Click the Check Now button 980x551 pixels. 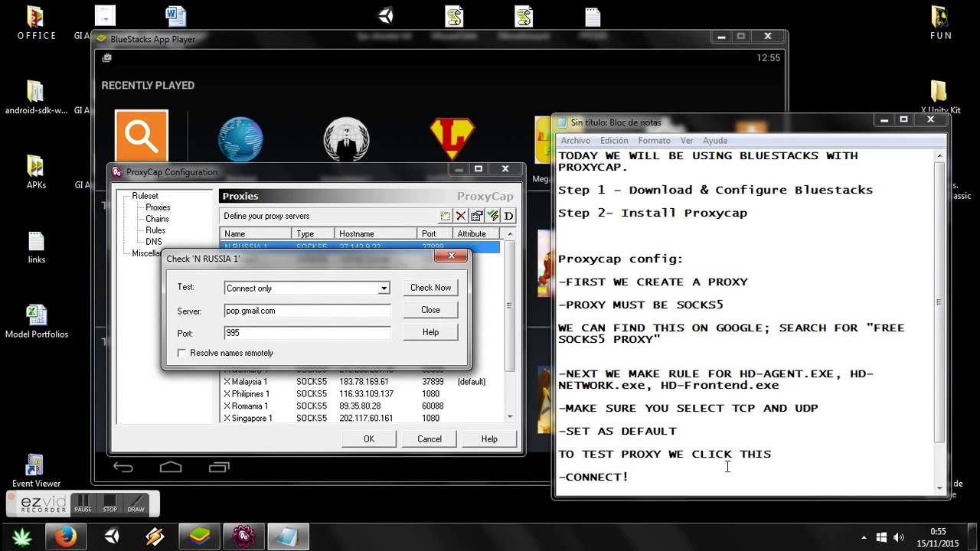(x=430, y=288)
